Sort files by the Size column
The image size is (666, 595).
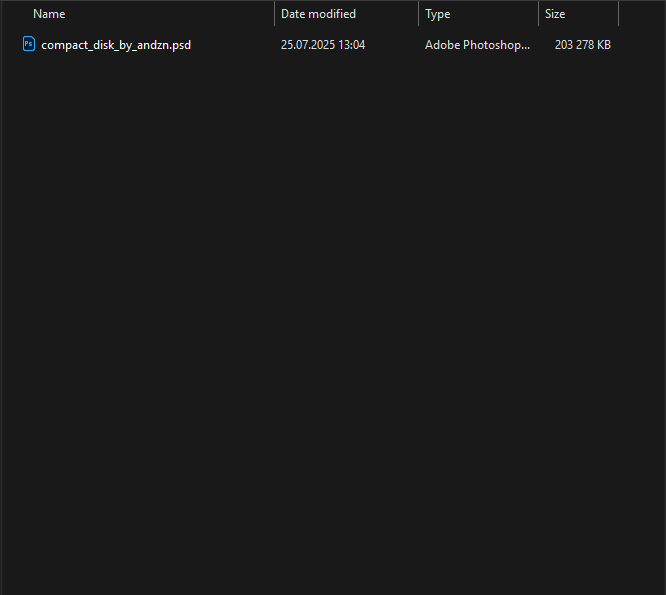click(555, 14)
